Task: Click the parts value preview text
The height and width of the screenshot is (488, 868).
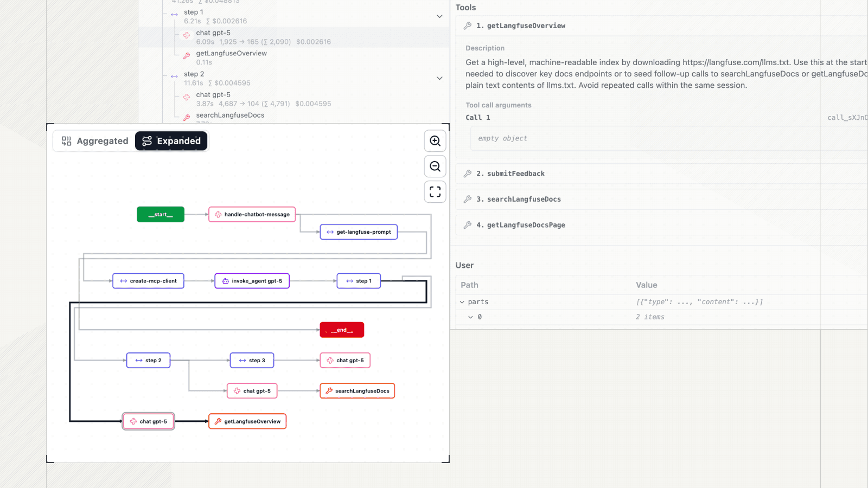Action: tap(699, 302)
